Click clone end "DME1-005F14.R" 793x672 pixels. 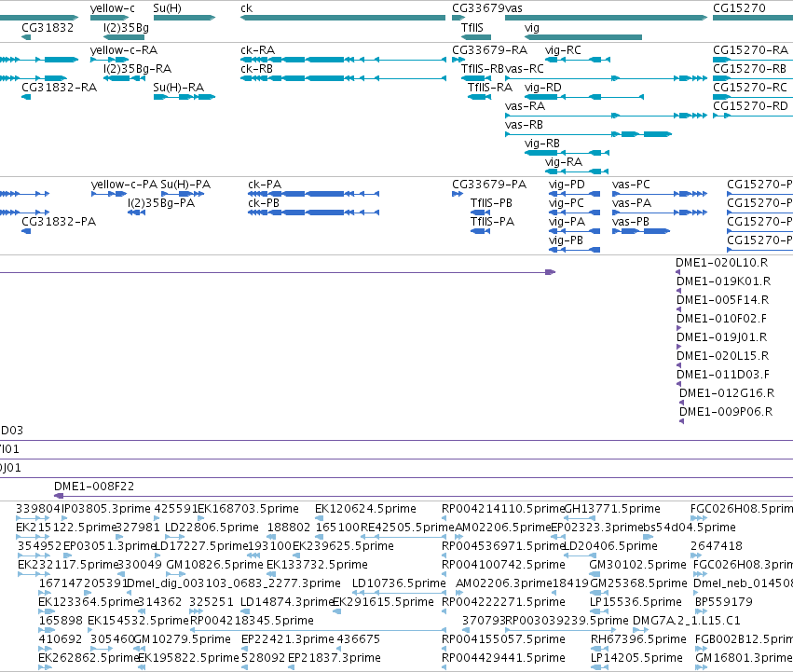723,300
